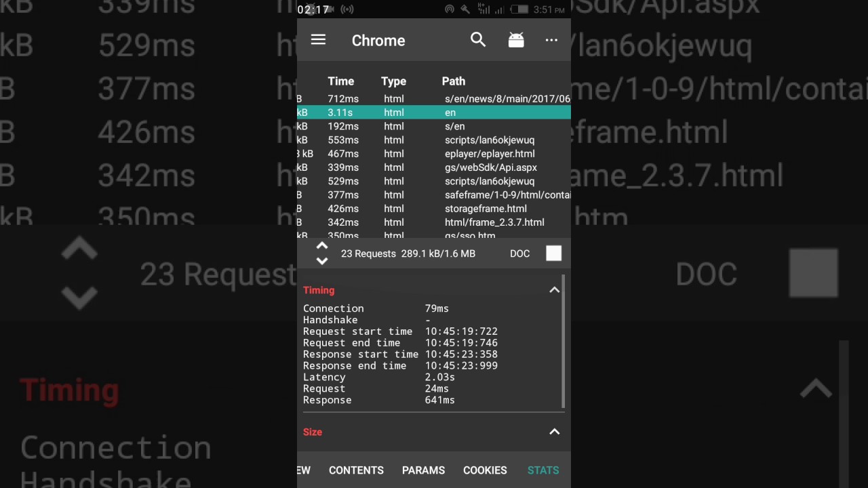Collapse the Size section chevron

pyautogui.click(x=554, y=432)
